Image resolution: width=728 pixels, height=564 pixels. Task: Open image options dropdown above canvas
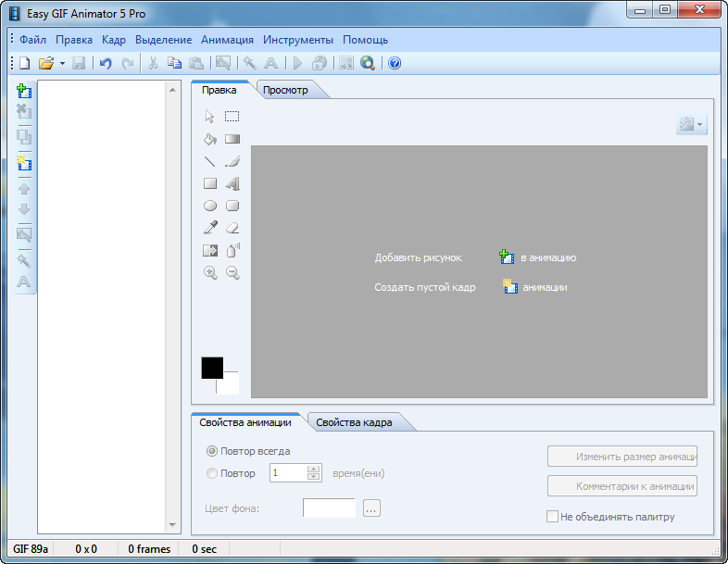691,124
